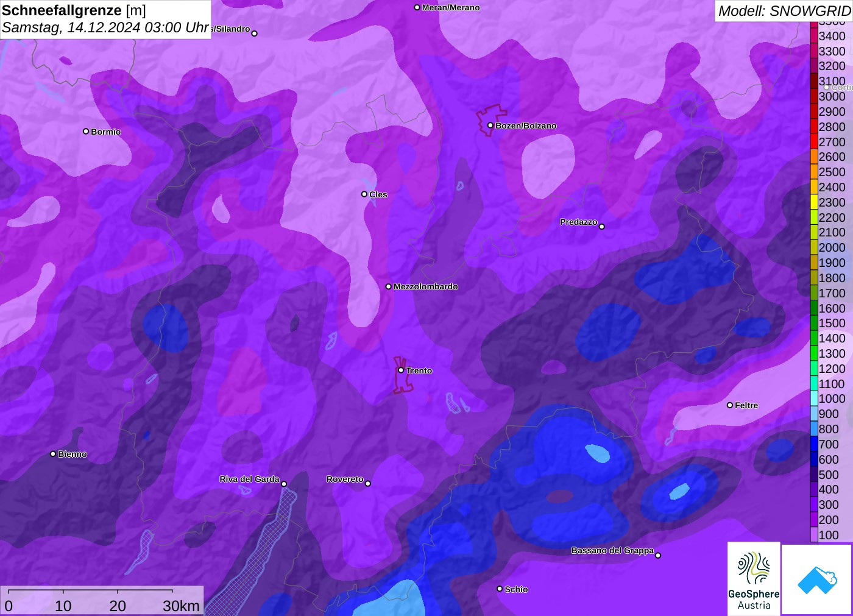853x616 pixels.
Task: Click the Riva del Garda label text
Action: (x=249, y=479)
